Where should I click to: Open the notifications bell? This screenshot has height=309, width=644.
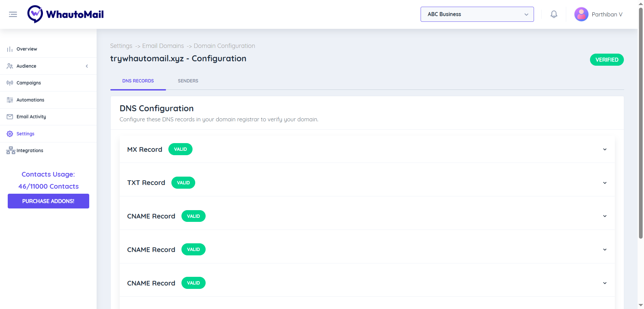(x=554, y=14)
